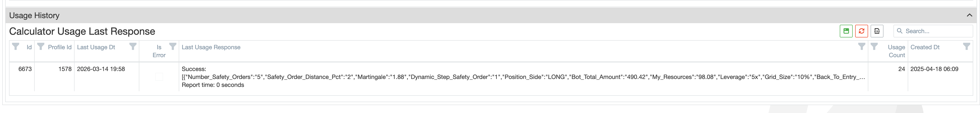The height and width of the screenshot is (113, 980).
Task: Sort by Created Dt column header
Action: pyautogui.click(x=925, y=47)
